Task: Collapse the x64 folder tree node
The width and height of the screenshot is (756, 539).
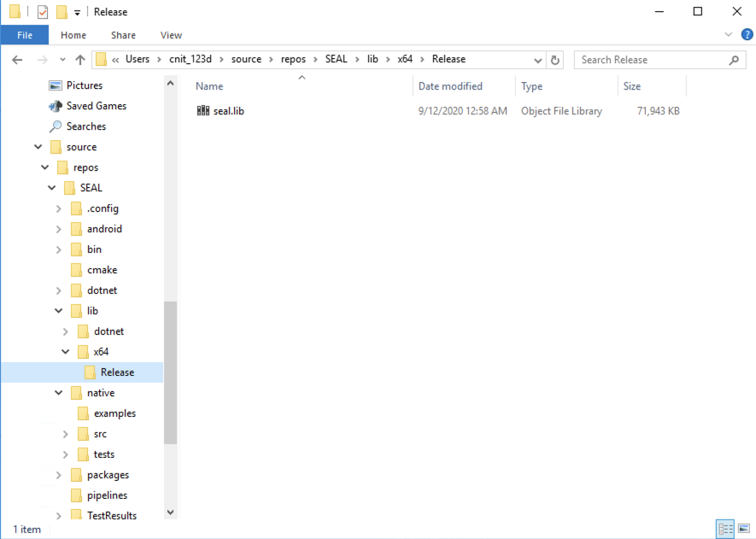Action: pyautogui.click(x=65, y=351)
